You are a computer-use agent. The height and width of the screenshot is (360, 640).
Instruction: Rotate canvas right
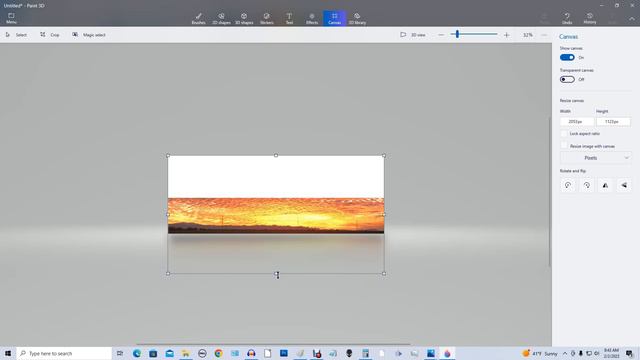(587, 185)
